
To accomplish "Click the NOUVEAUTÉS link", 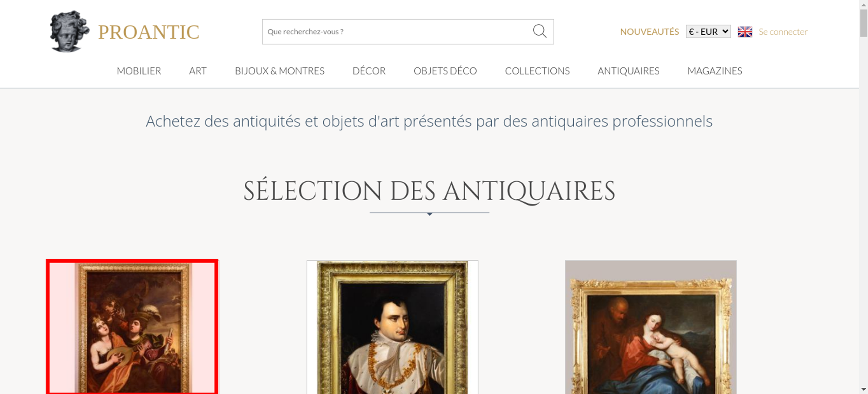I will coord(649,32).
